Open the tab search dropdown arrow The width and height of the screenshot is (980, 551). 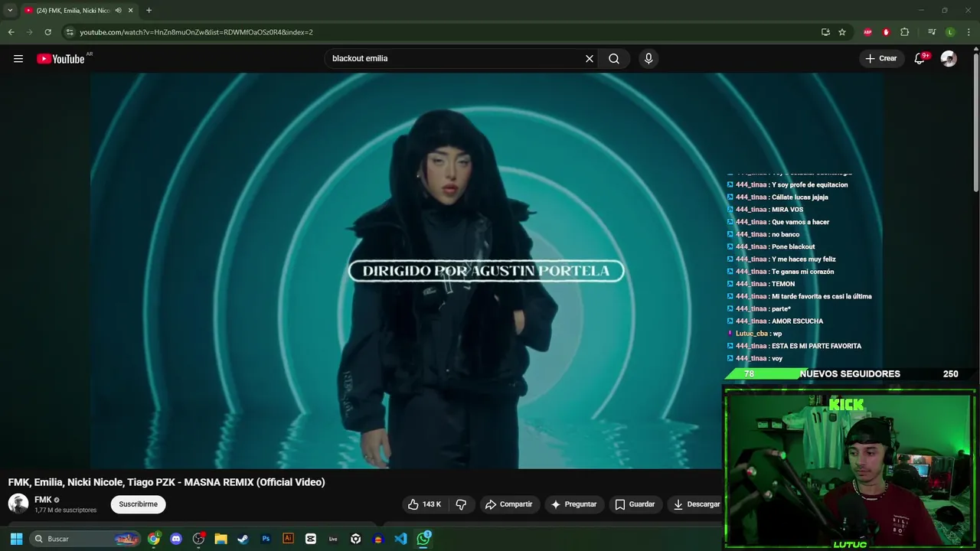click(10, 10)
